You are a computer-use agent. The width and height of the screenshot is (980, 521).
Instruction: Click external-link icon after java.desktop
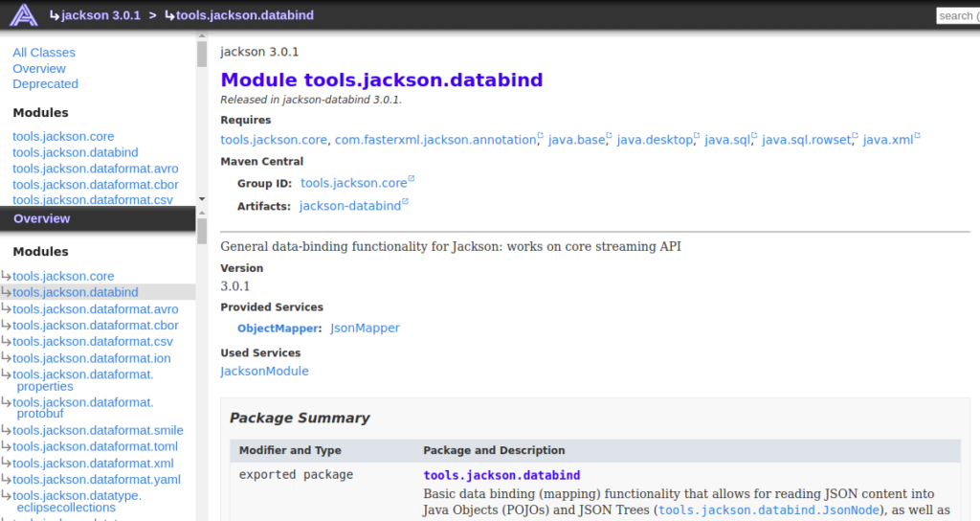697,136
